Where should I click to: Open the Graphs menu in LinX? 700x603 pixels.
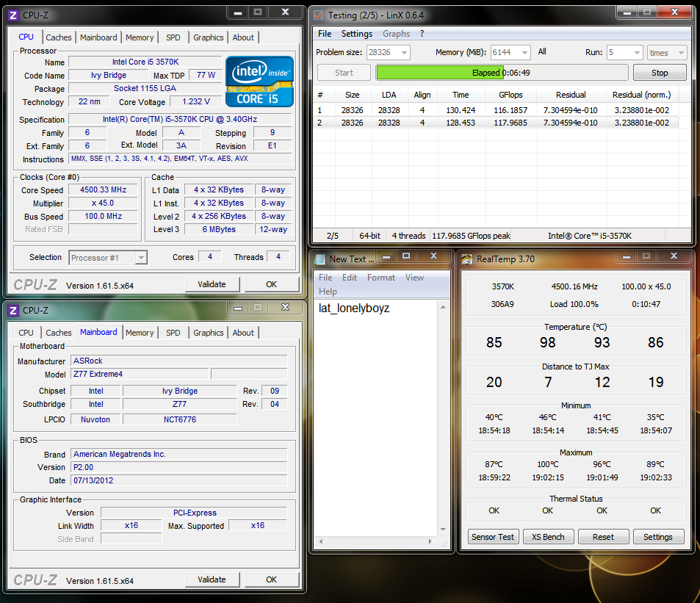click(396, 34)
